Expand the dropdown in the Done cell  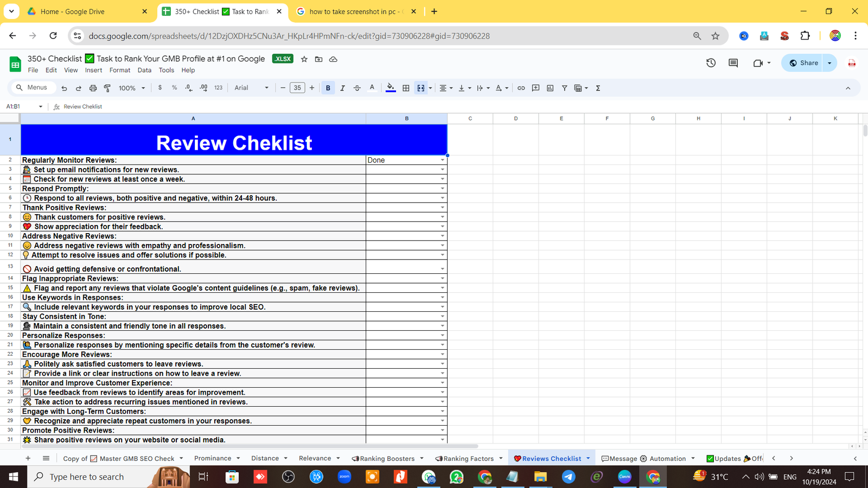coord(443,160)
